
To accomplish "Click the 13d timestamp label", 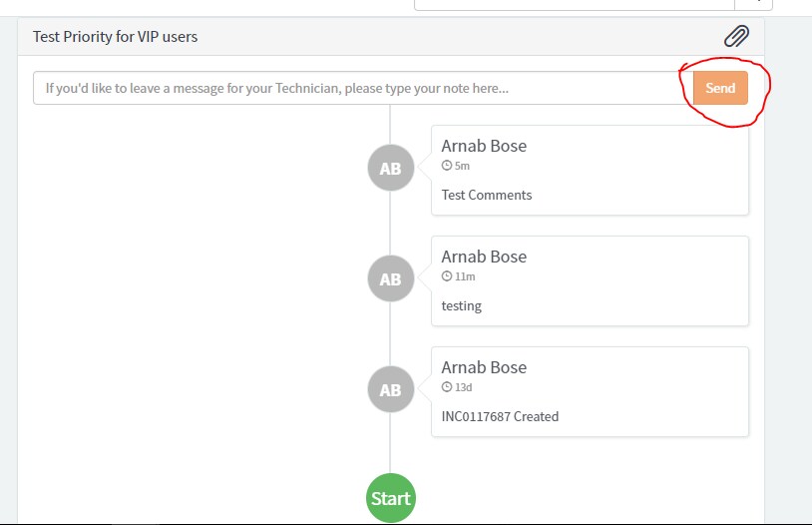I will tap(464, 387).
